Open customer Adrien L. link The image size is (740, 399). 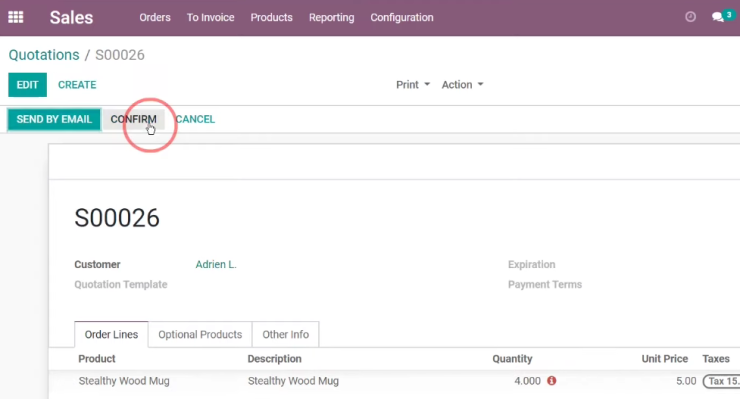click(x=216, y=264)
